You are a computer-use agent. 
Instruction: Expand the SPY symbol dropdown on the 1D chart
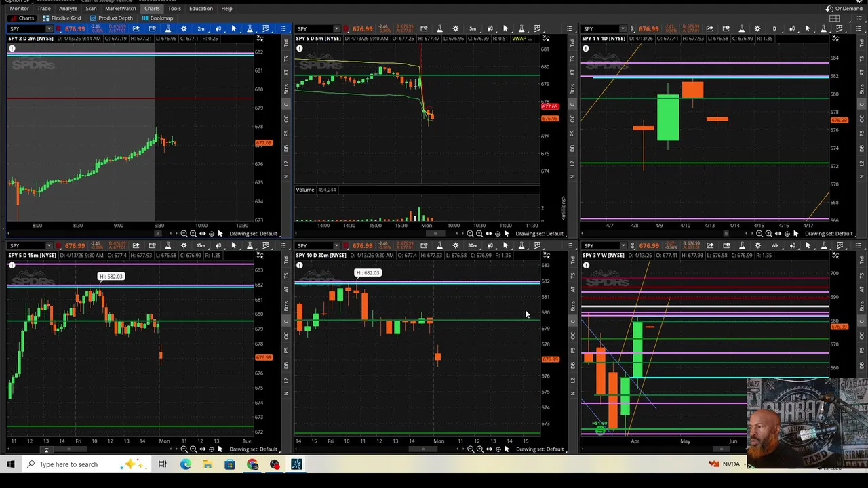click(x=623, y=28)
